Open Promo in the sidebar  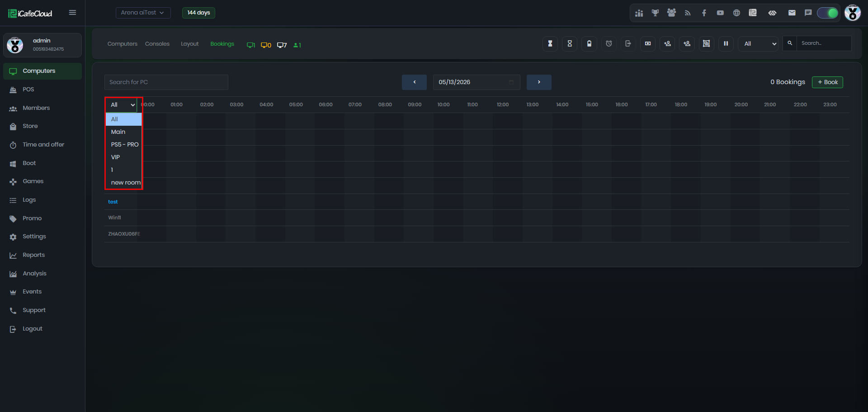42,218
